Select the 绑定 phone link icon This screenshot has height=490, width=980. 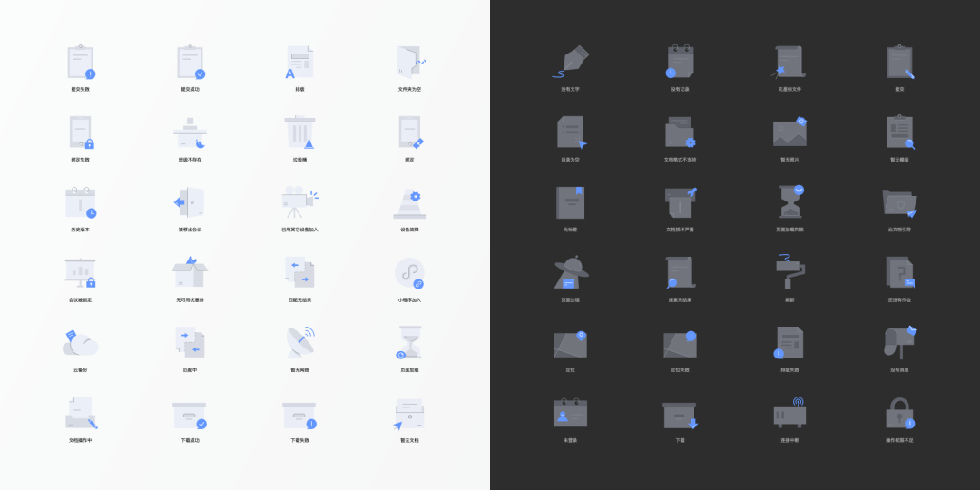[x=411, y=132]
